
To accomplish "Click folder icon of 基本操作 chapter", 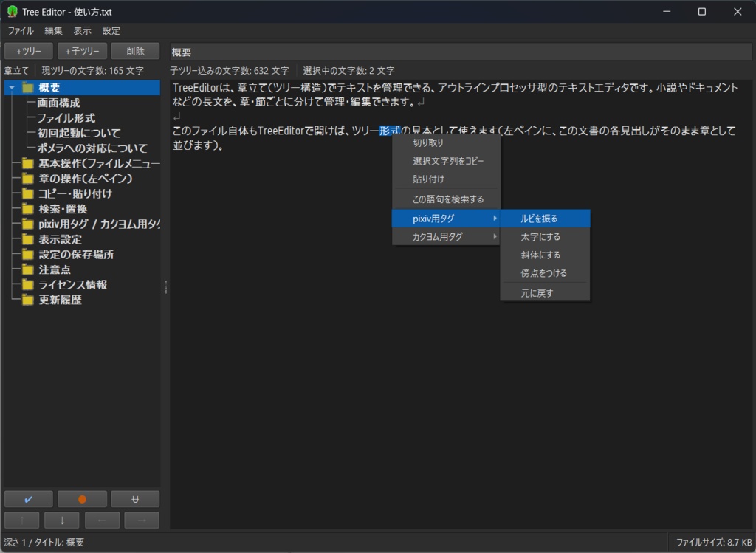I will (x=28, y=163).
